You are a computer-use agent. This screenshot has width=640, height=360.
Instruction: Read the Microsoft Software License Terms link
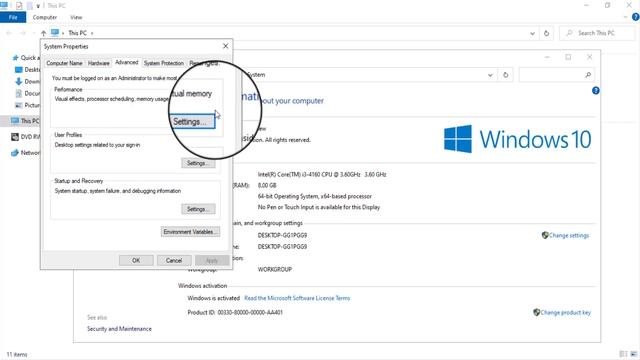pos(297,298)
